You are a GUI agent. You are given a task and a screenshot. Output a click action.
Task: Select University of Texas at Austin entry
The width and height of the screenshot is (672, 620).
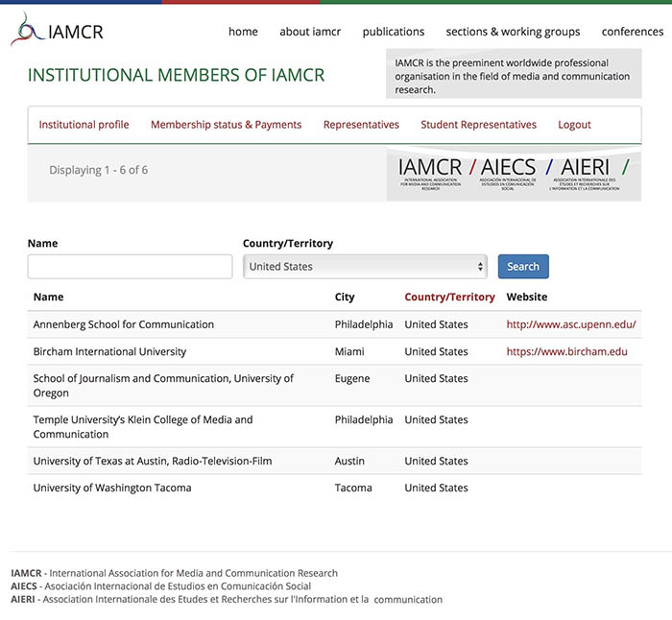[x=153, y=461]
